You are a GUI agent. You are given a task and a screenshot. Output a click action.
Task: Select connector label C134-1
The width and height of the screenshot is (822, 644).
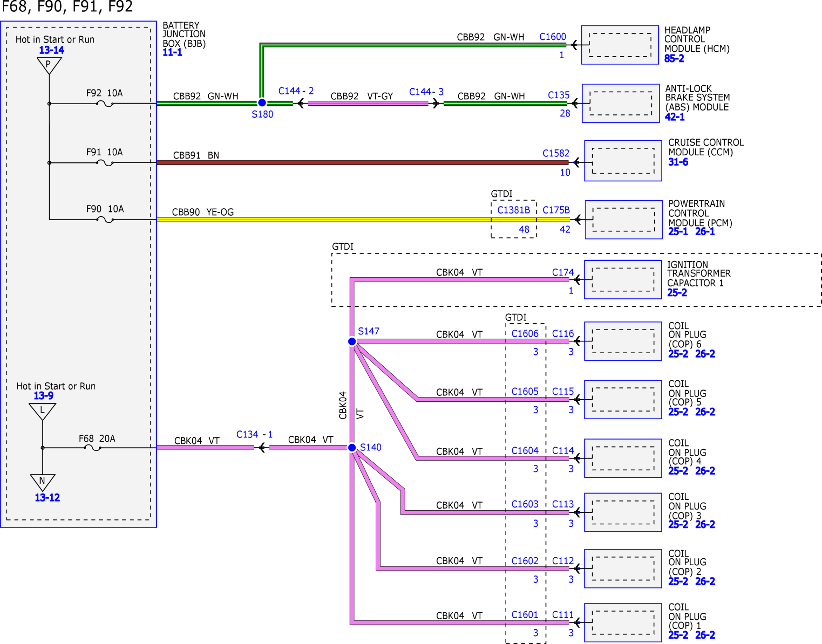click(254, 434)
